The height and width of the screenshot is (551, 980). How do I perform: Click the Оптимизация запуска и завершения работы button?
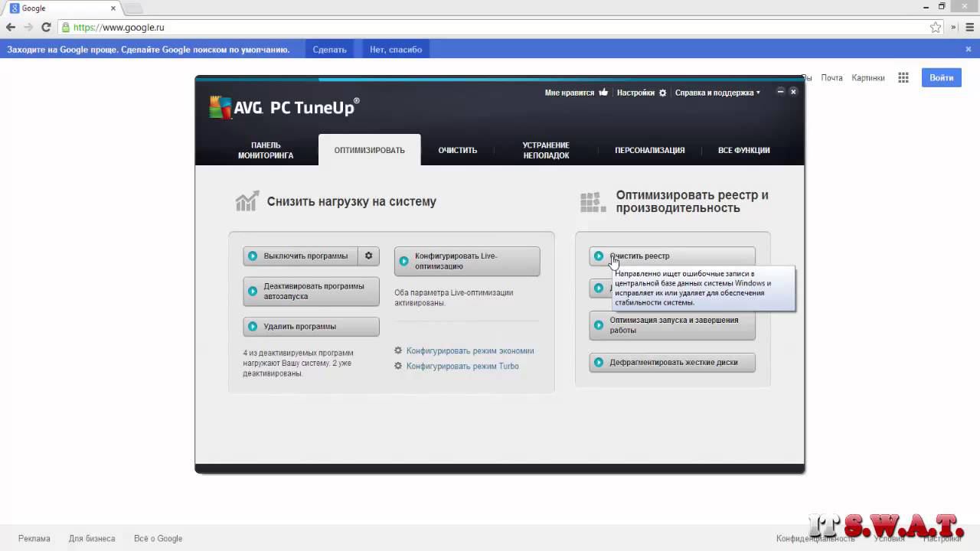[672, 325]
